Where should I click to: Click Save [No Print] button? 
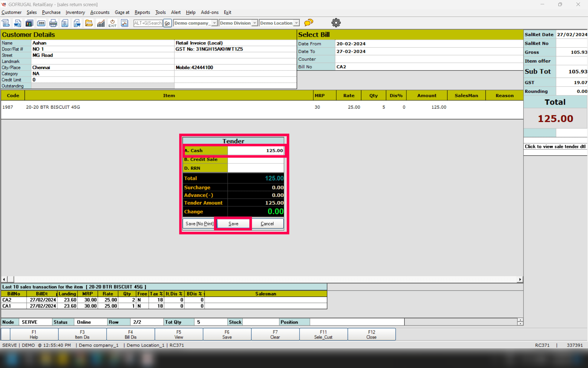199,224
